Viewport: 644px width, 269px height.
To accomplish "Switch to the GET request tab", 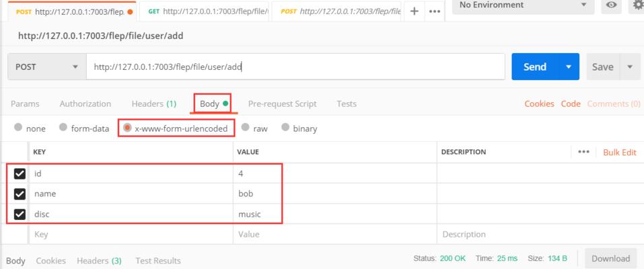I will click(205, 11).
